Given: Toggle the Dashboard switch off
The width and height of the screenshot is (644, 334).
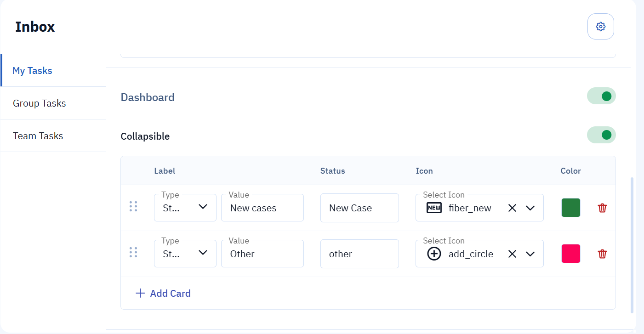Looking at the screenshot, I should pyautogui.click(x=601, y=96).
